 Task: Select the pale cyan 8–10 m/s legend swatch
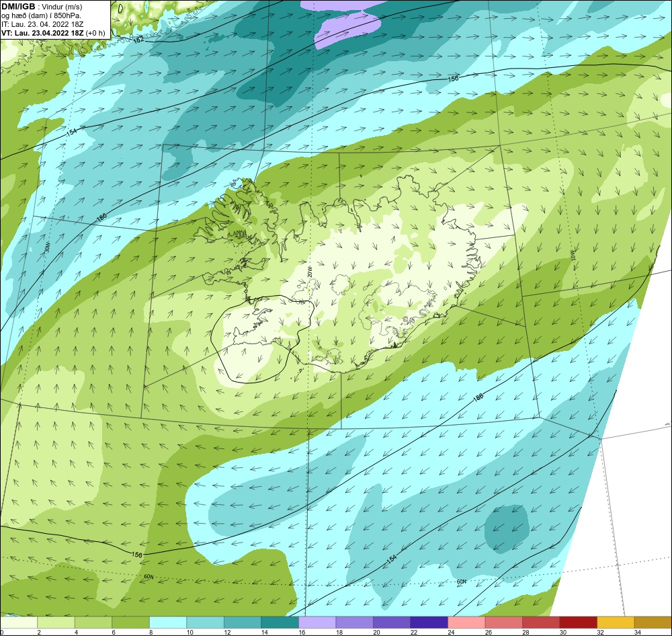(x=168, y=623)
